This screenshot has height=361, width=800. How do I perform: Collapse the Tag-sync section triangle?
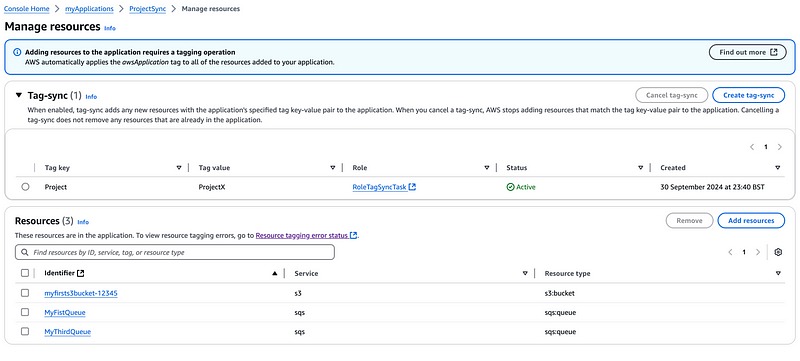tap(19, 95)
